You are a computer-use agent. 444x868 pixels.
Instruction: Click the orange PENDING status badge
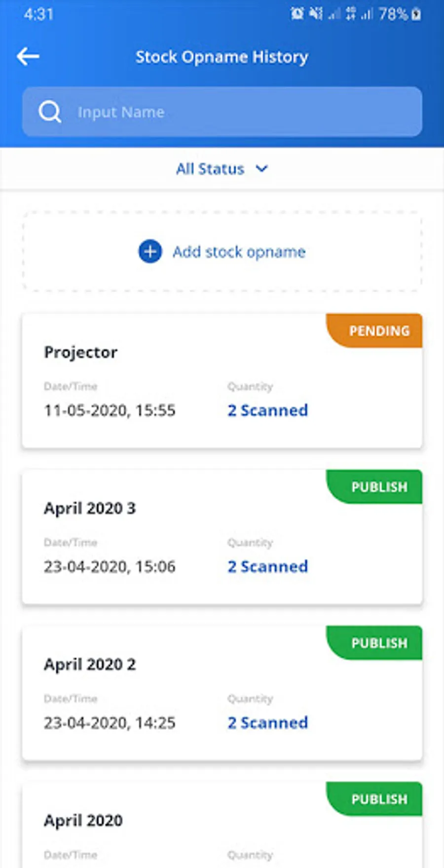379,331
